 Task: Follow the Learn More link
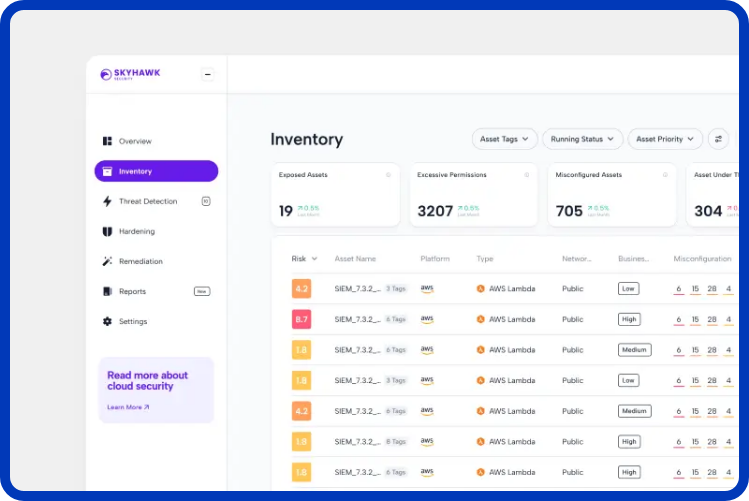pyautogui.click(x=128, y=407)
